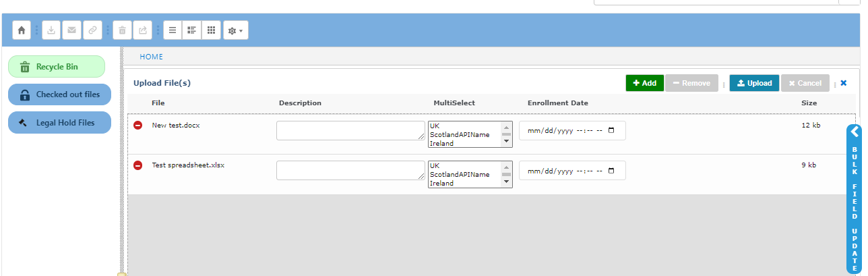This screenshot has width=868, height=276.
Task: Click the trash delete toolbar icon
Action: coord(122,30)
